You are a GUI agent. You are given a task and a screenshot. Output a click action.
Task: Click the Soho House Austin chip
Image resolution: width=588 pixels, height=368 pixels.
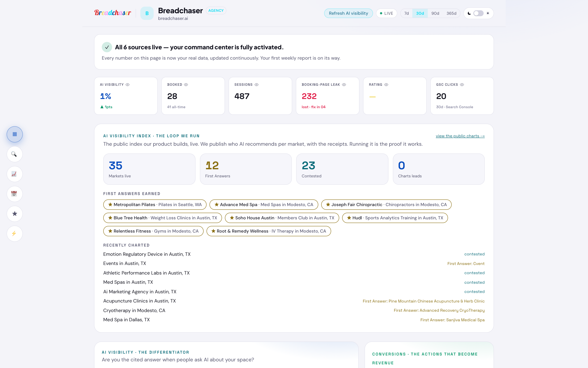282,218
